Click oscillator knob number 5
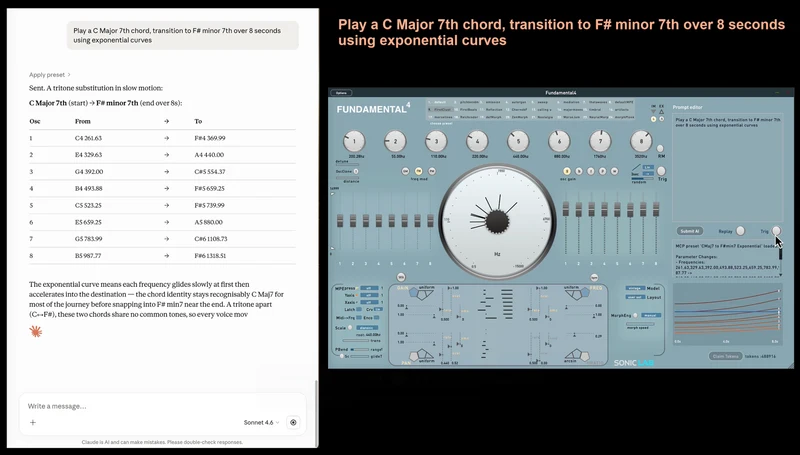This screenshot has height=455, width=800. [x=518, y=141]
